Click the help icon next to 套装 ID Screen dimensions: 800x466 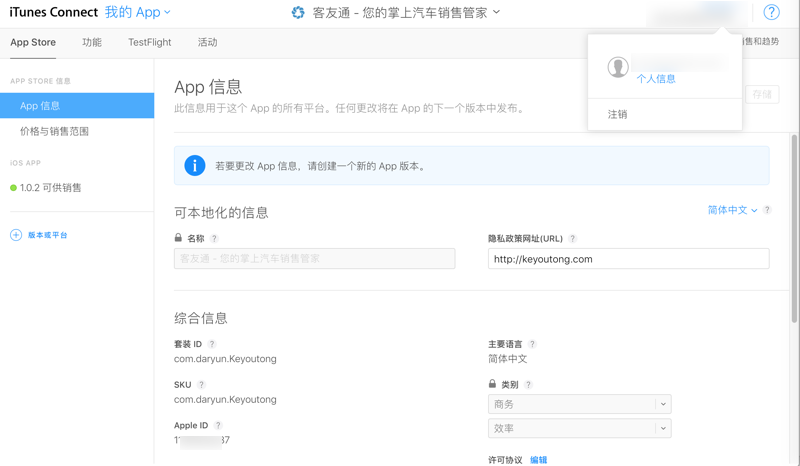[x=212, y=344]
